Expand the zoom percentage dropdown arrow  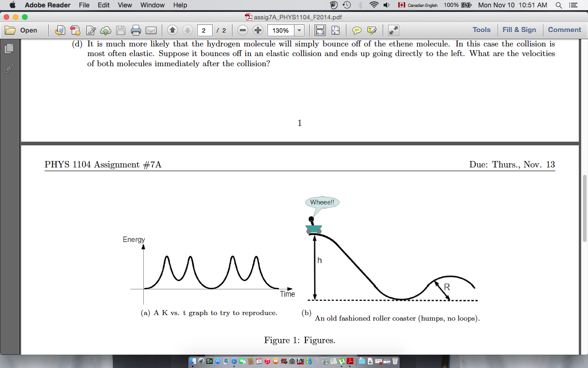pos(300,30)
